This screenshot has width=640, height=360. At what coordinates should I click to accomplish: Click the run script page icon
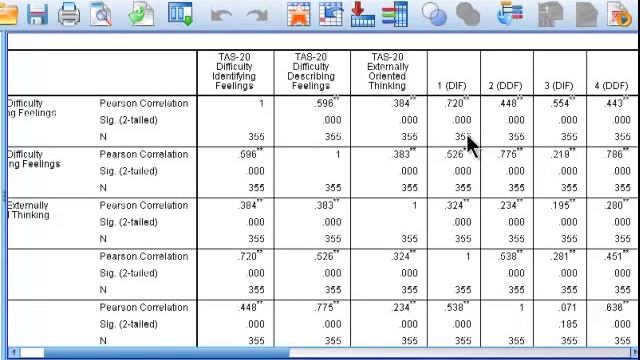[x=619, y=14]
